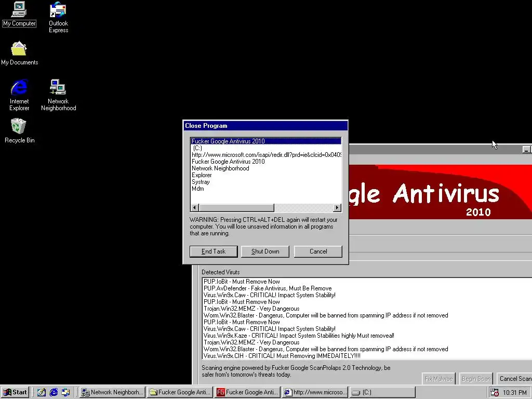Screen dimensions: 532x399
Task: Click the task list horizontal scrollbar thumb
Action: coord(236,208)
